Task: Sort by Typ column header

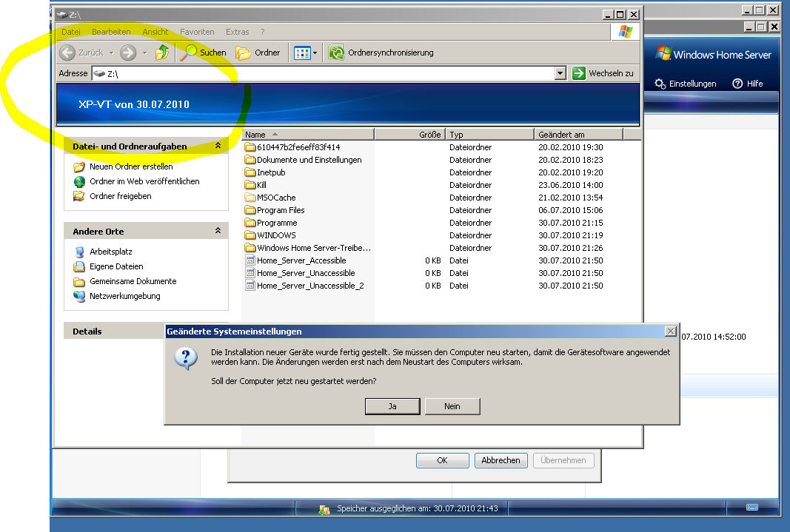Action: 489,135
